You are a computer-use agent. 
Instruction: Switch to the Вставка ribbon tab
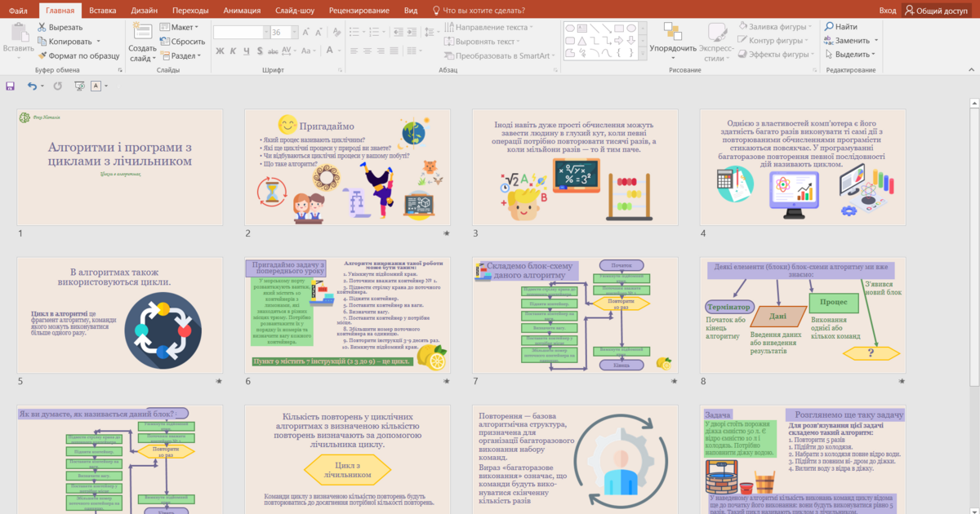tap(102, 10)
